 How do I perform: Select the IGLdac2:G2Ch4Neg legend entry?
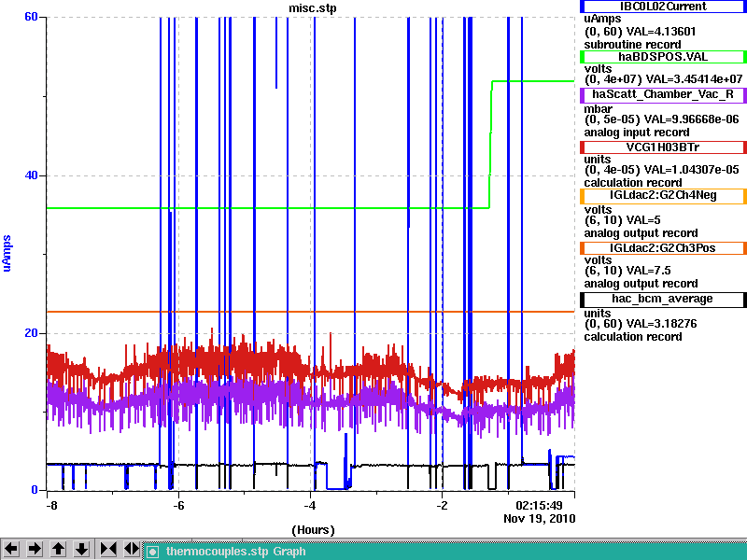pyautogui.click(x=663, y=196)
